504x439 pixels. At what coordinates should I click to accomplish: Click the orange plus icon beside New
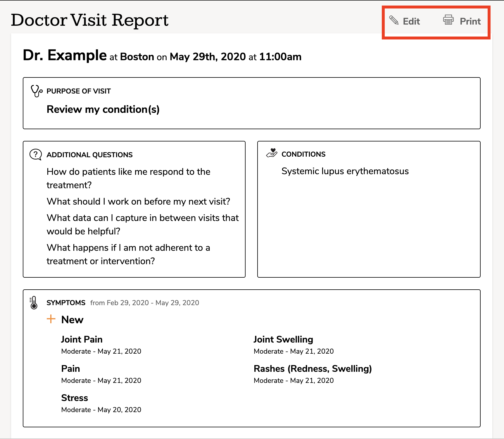coord(51,319)
